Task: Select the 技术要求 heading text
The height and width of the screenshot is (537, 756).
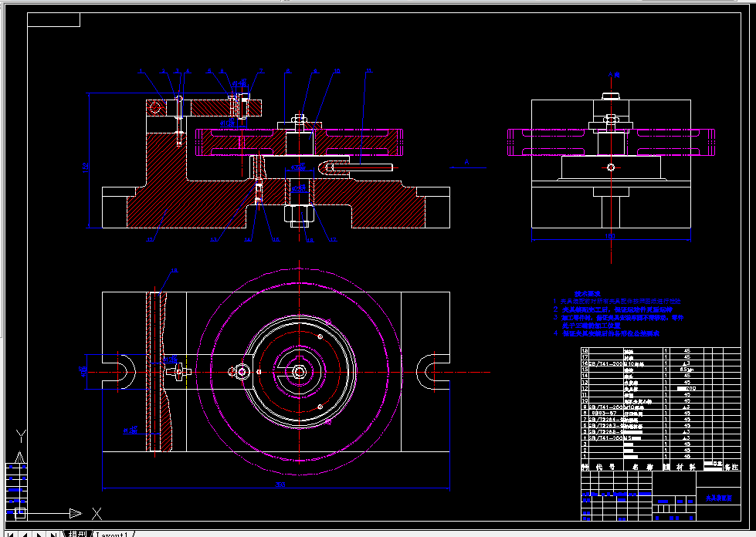Action: (x=587, y=293)
